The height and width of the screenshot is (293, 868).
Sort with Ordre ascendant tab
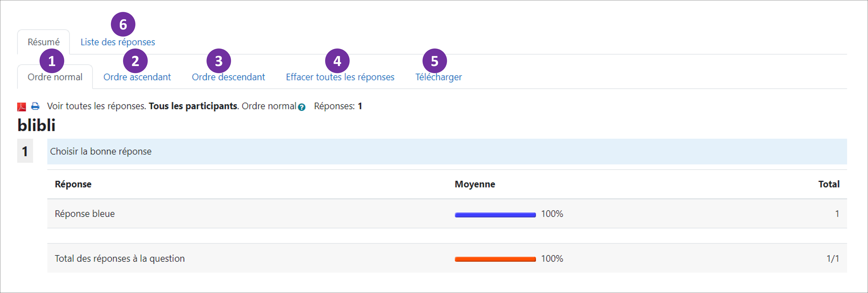pos(137,77)
